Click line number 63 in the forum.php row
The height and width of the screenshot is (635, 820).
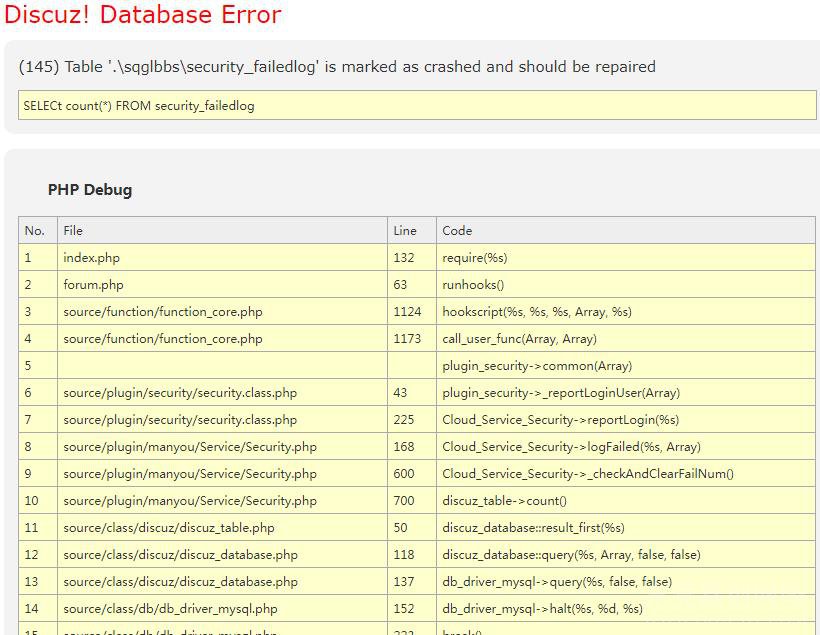pyautogui.click(x=400, y=285)
